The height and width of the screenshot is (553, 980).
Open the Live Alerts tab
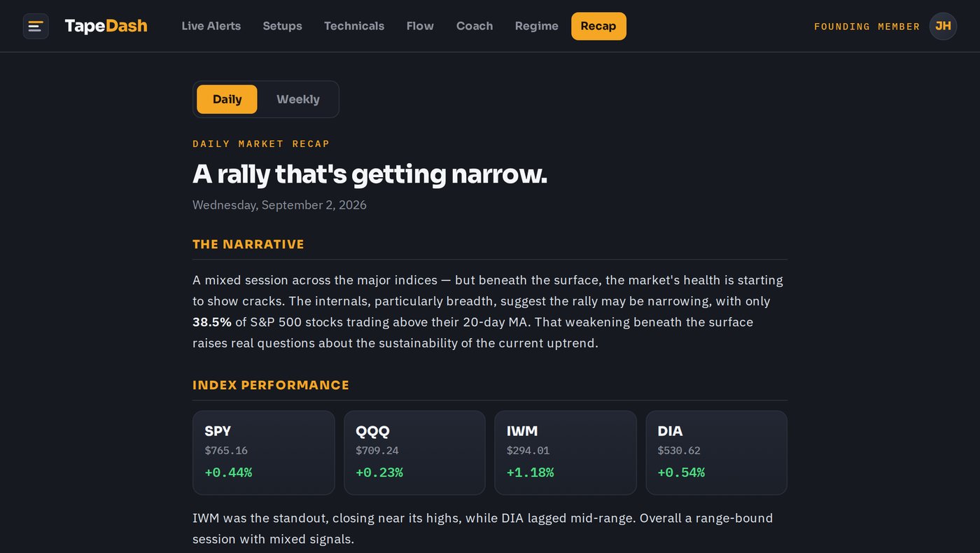pos(211,27)
